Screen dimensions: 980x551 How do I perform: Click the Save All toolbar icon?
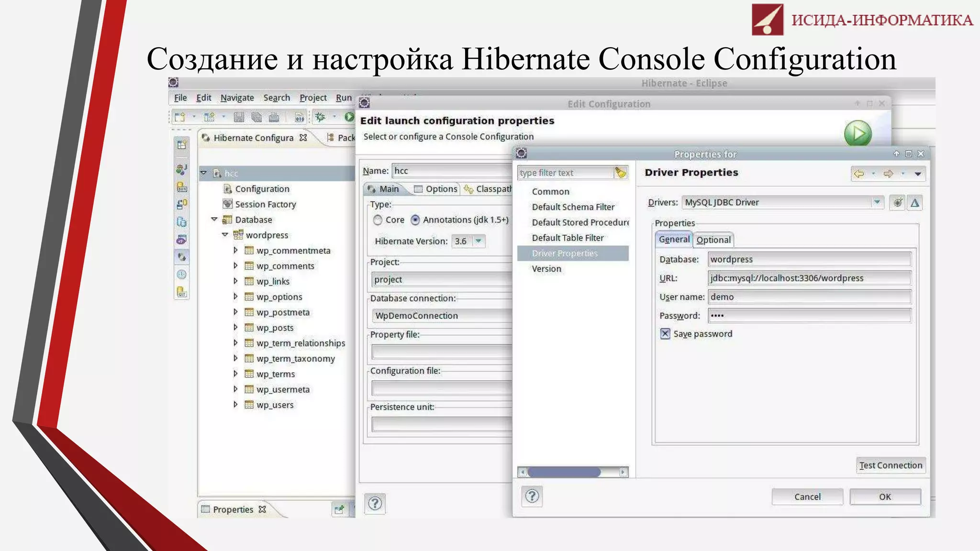(256, 117)
